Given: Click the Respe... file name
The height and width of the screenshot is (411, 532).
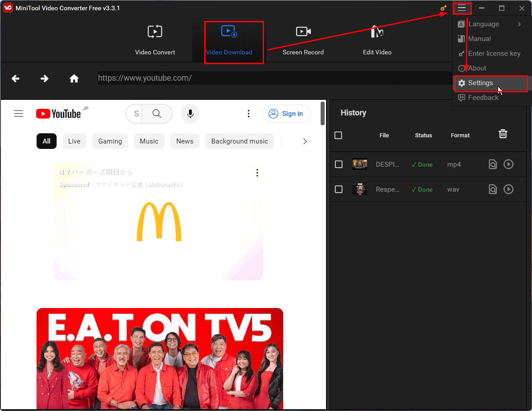Looking at the screenshot, I should (387, 189).
